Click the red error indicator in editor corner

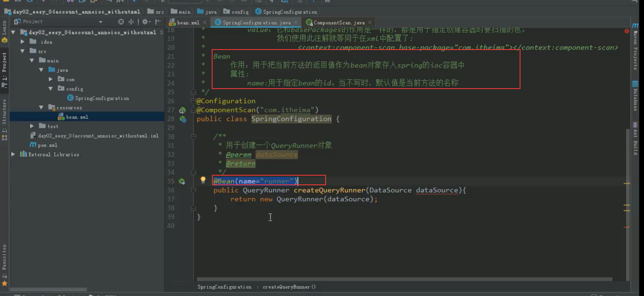[627, 31]
